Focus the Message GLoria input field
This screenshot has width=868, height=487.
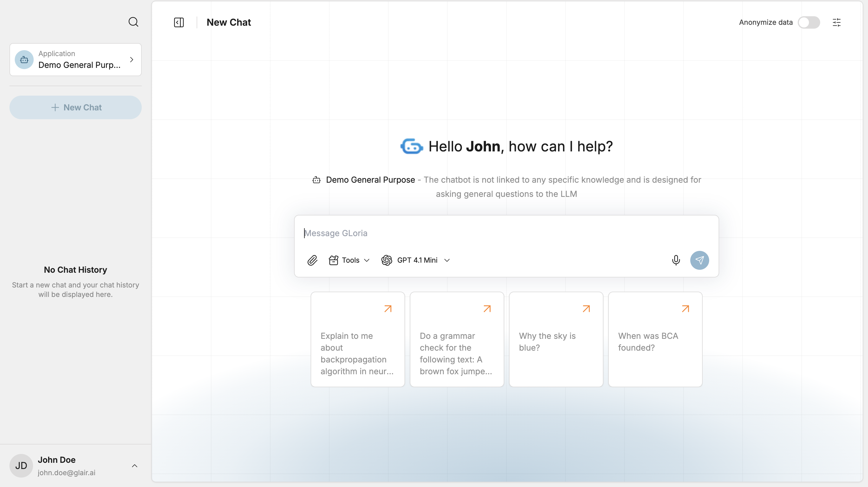(x=505, y=233)
